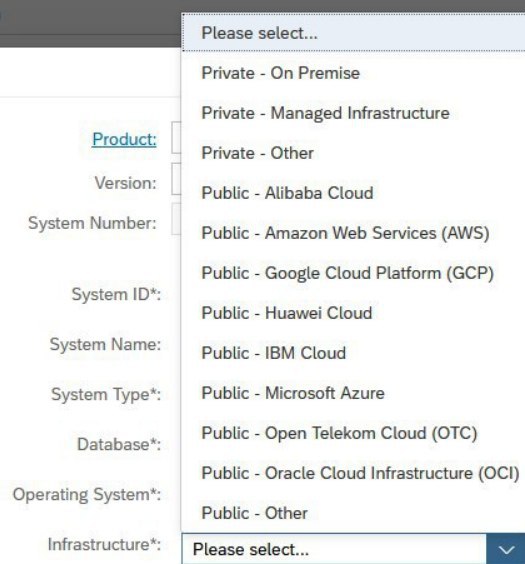Open the Product link
525x564 pixels.
124,139
